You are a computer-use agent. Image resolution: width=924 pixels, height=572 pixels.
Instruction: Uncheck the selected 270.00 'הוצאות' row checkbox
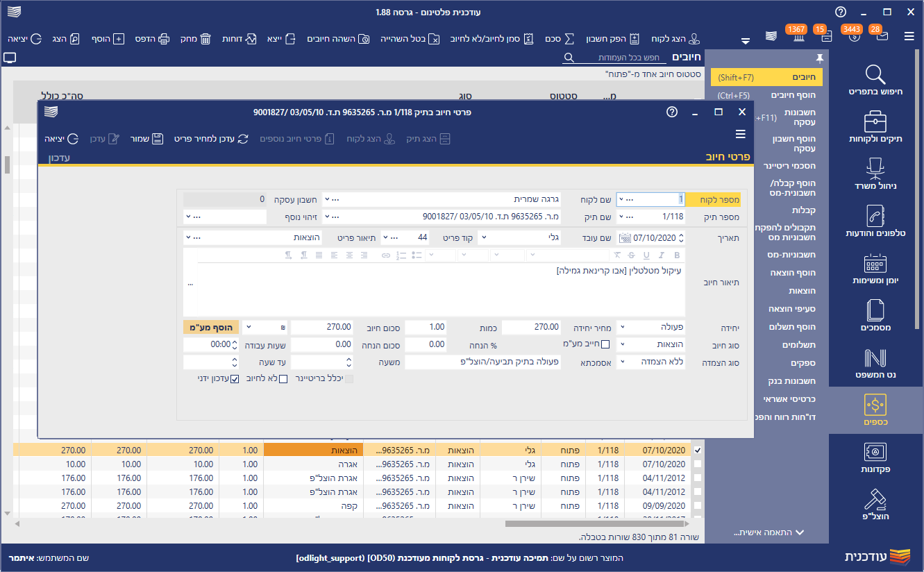pos(698,451)
